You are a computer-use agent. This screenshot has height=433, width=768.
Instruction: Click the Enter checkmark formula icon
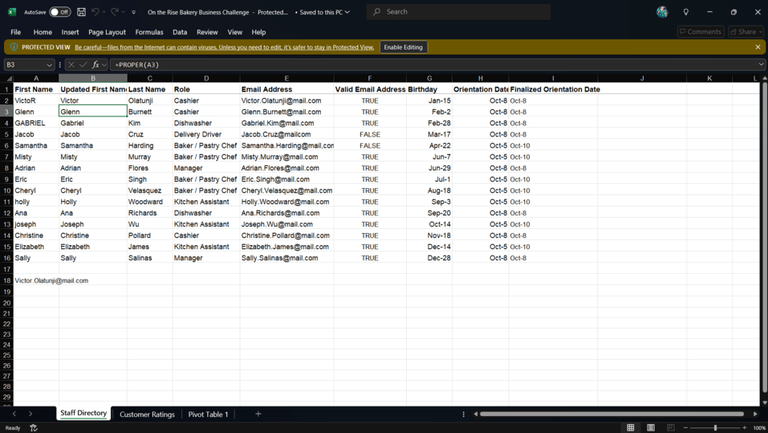(x=83, y=65)
